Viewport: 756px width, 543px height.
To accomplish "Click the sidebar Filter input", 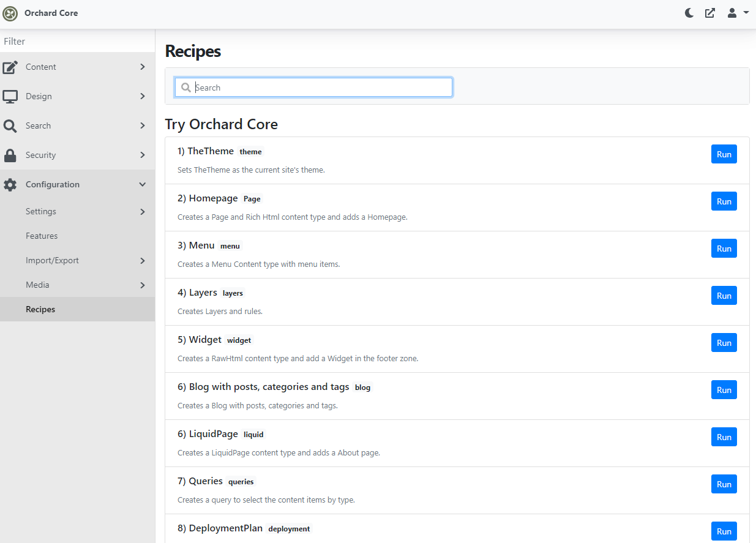I will [x=77, y=42].
